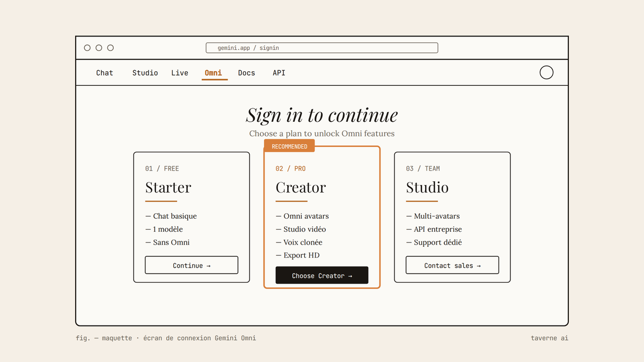644x362 pixels.
Task: Click the "01 / FREE" label
Action: pyautogui.click(x=162, y=168)
